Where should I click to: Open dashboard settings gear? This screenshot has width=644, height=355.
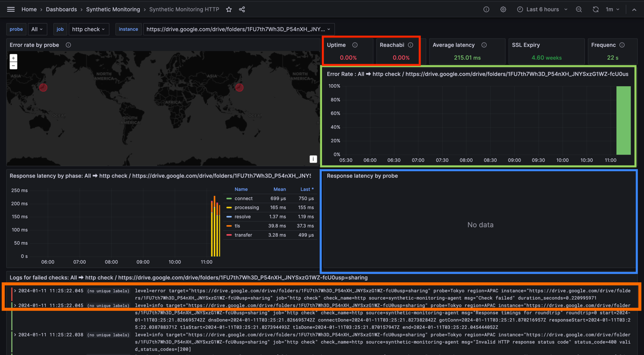503,10
